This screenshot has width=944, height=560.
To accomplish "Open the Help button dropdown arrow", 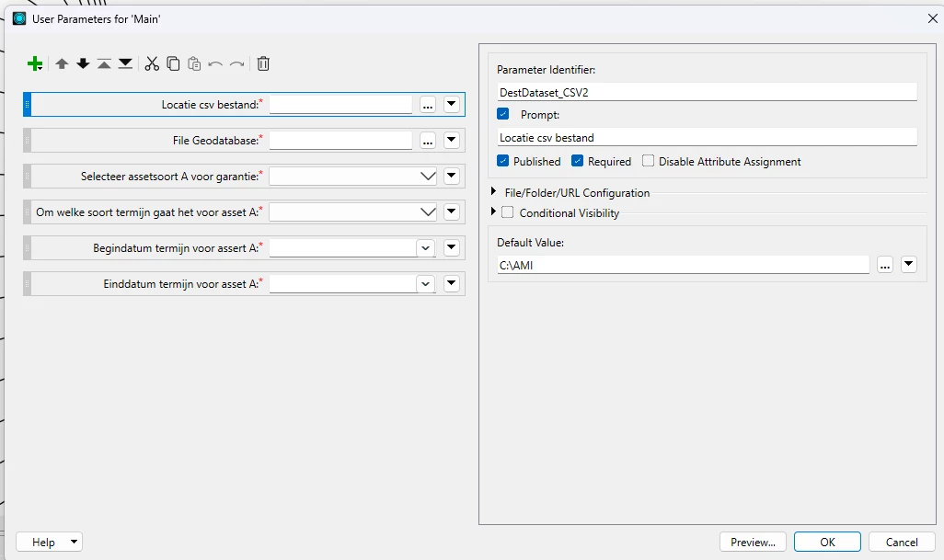I will 74,542.
